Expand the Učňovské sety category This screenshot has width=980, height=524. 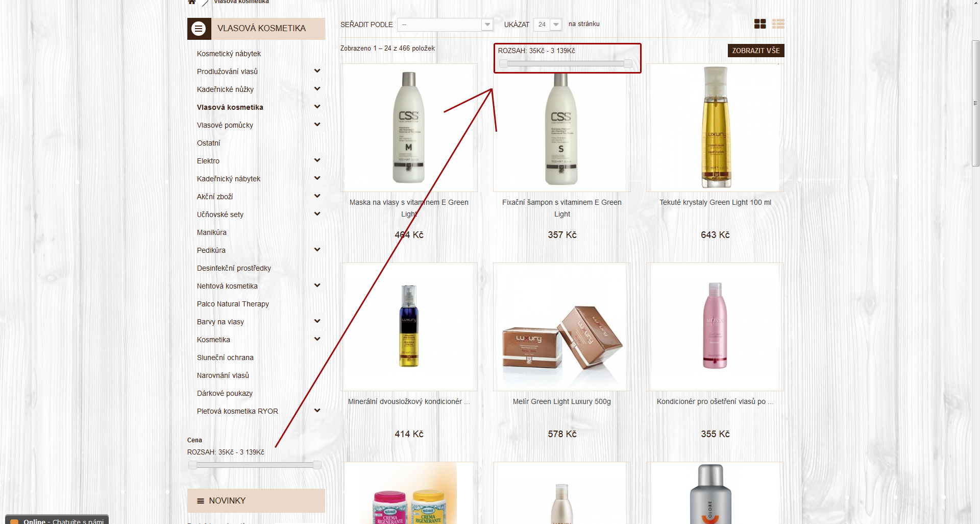point(317,214)
